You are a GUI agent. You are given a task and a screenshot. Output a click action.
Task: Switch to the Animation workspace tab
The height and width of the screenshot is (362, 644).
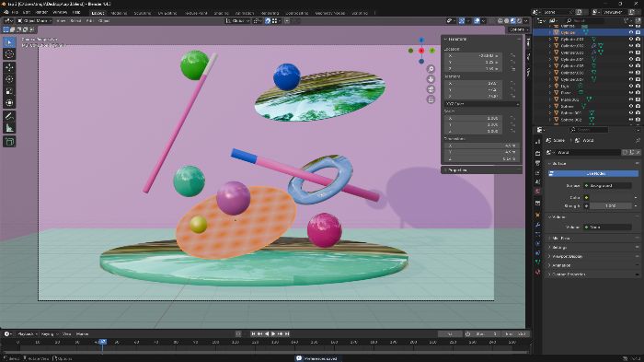(246, 13)
